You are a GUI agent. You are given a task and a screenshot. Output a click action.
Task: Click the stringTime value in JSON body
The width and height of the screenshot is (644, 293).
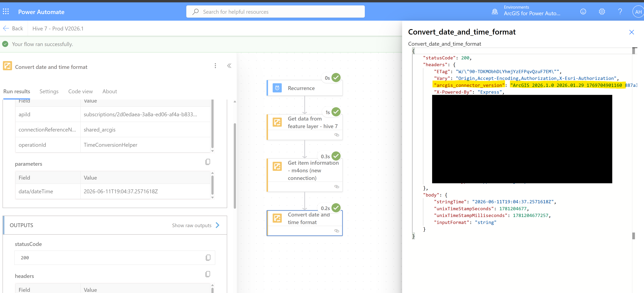pos(513,202)
